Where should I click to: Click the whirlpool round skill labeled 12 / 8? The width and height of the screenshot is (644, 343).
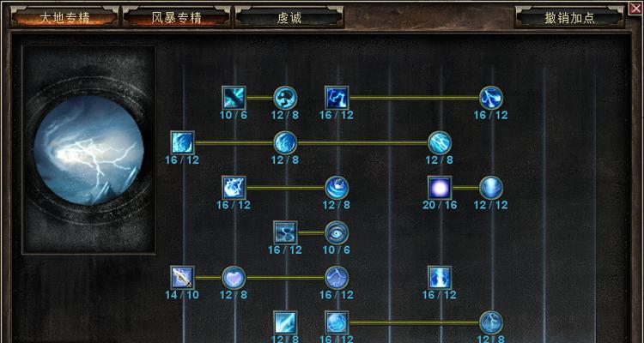coord(337,188)
